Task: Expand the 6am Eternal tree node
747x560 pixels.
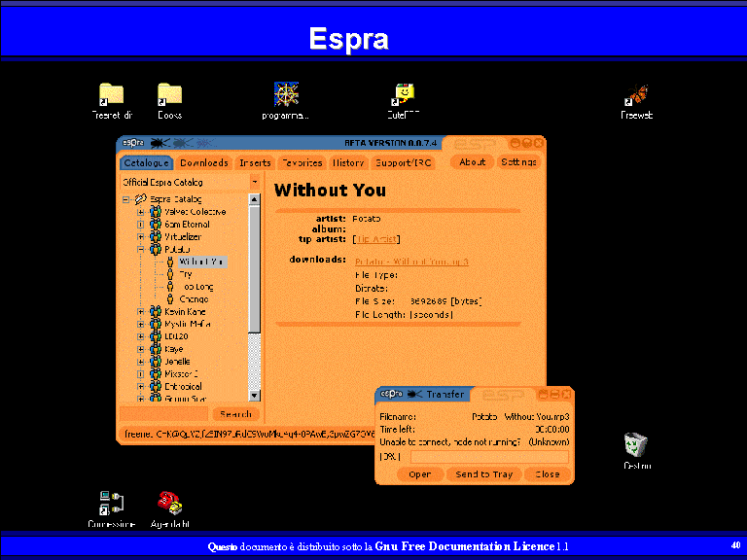Action: point(140,225)
